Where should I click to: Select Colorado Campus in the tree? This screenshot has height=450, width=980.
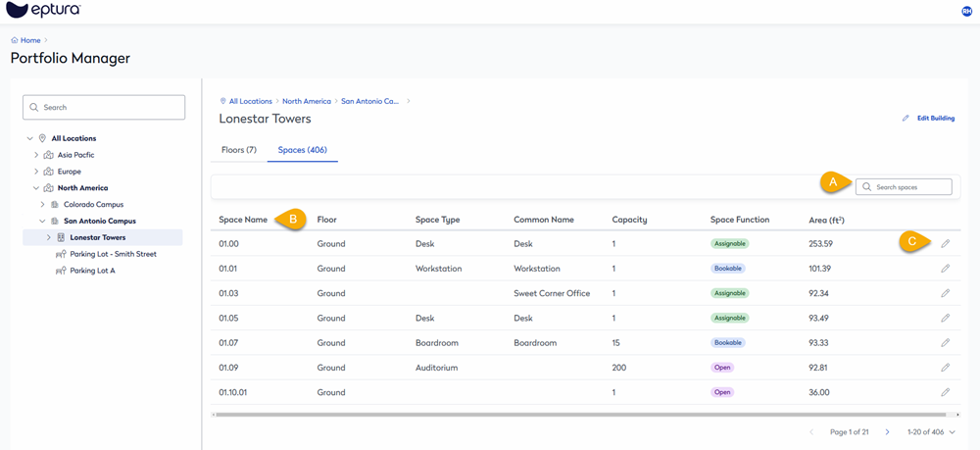94,204
